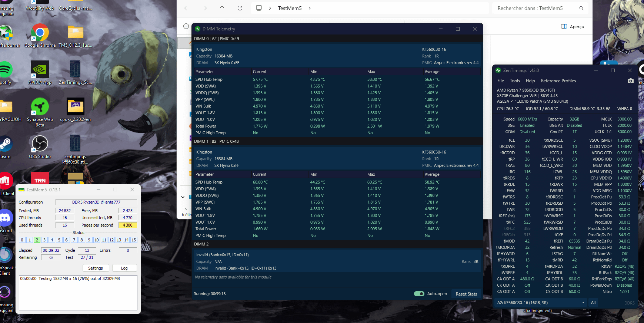Select the ZenTimings_Sc... desktop file
644x323 pixels.
[x=75, y=73]
